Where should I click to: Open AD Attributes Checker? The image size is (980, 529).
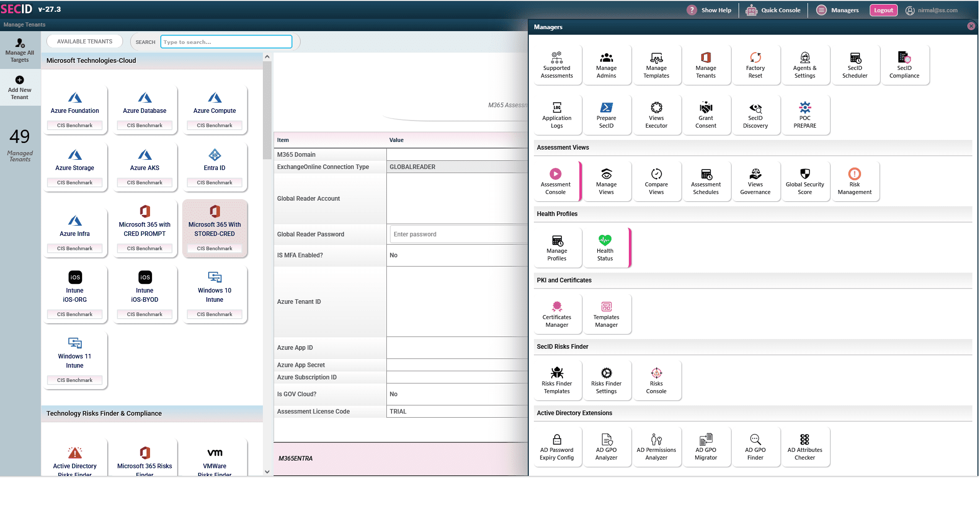click(x=805, y=447)
